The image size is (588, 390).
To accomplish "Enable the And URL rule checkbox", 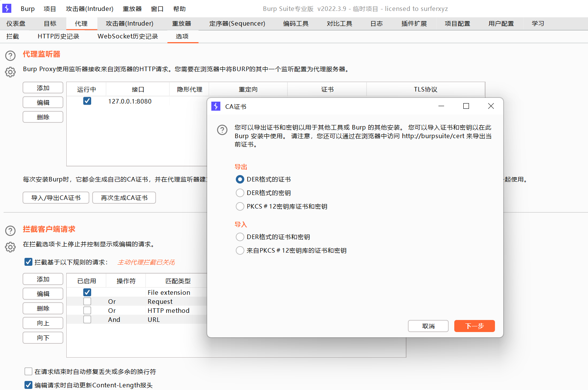I will click(x=87, y=319).
